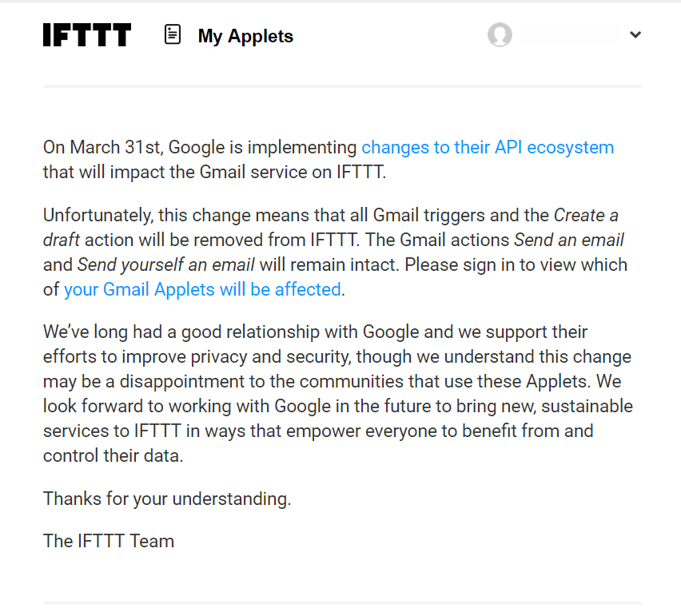Click the horizontal divider below the header
Viewport: 681px width, 616px height.
(343, 86)
